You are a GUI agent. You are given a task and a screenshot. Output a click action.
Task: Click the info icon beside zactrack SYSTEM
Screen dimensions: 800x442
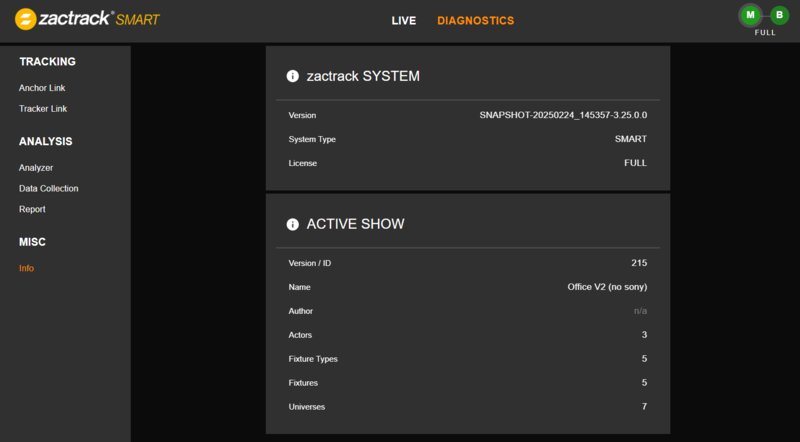pyautogui.click(x=292, y=76)
